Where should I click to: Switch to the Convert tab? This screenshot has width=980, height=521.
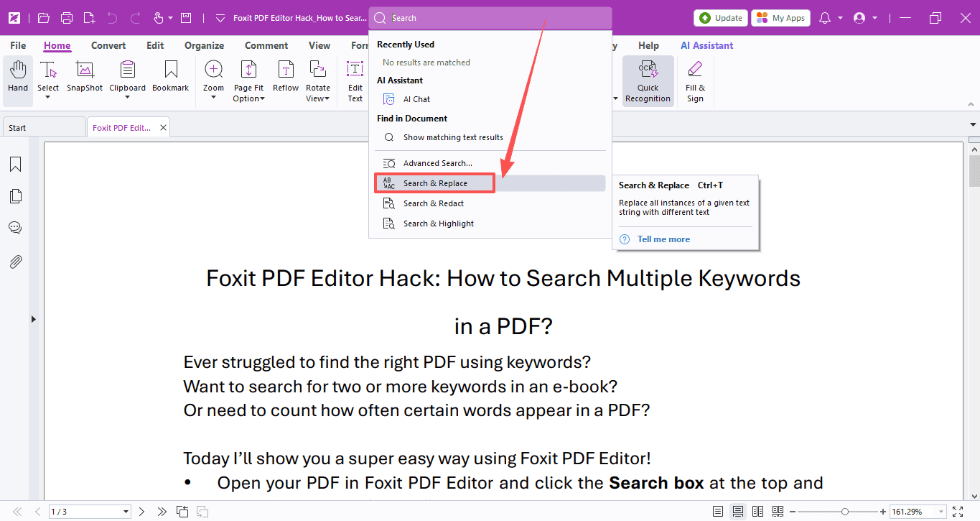point(108,45)
